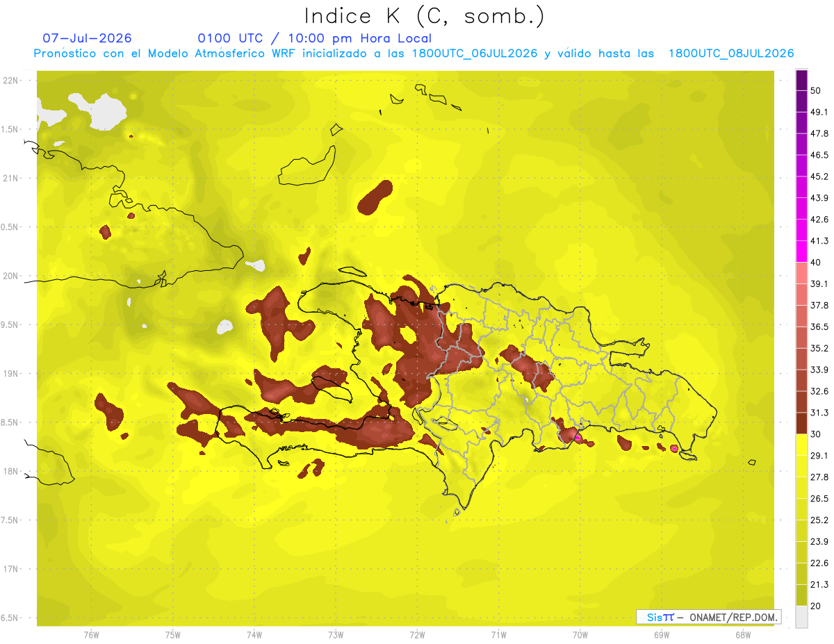The image size is (834, 644).
Task: Click the colorbar value label 43.9
Action: tap(820, 198)
